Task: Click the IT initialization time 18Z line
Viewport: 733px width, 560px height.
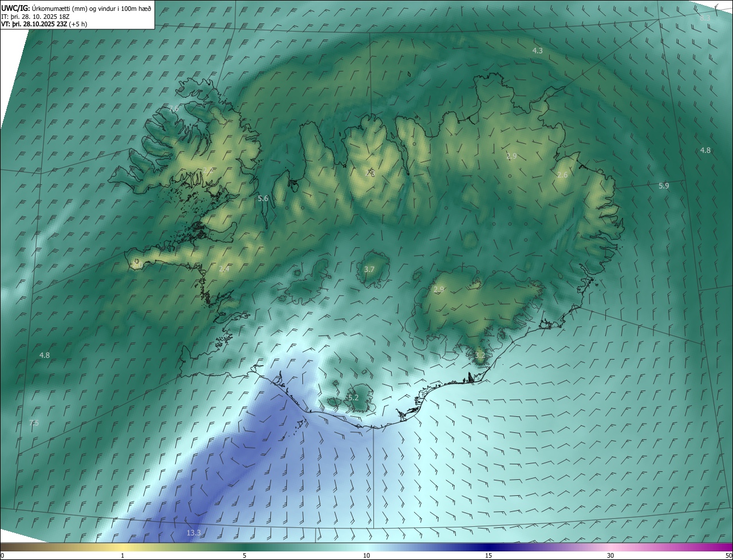Action: [x=36, y=17]
